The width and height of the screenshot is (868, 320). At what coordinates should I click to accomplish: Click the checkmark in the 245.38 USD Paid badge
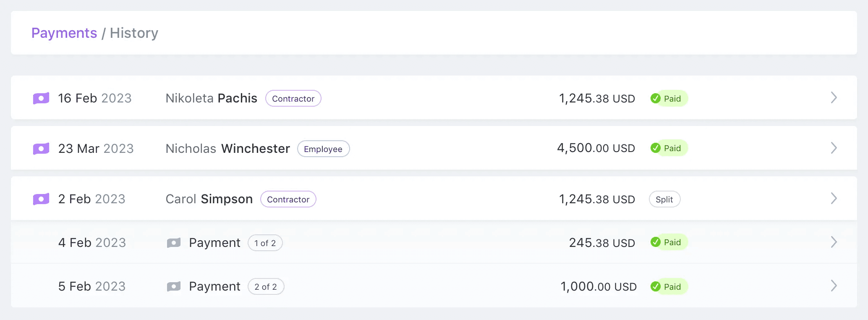tap(656, 242)
